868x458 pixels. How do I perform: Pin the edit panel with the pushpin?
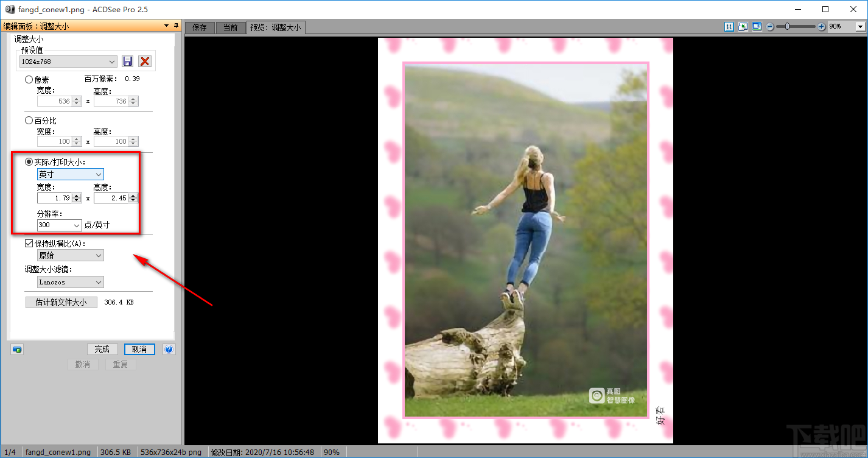176,26
